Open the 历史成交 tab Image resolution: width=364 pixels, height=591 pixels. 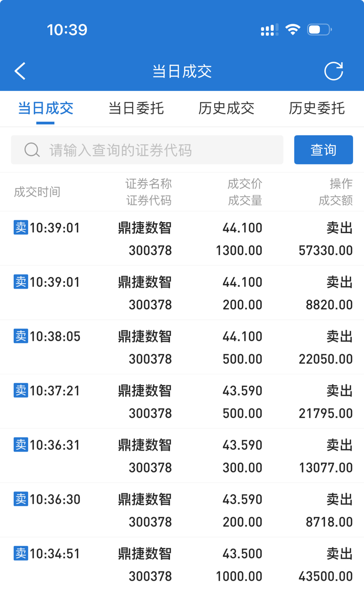tap(227, 109)
